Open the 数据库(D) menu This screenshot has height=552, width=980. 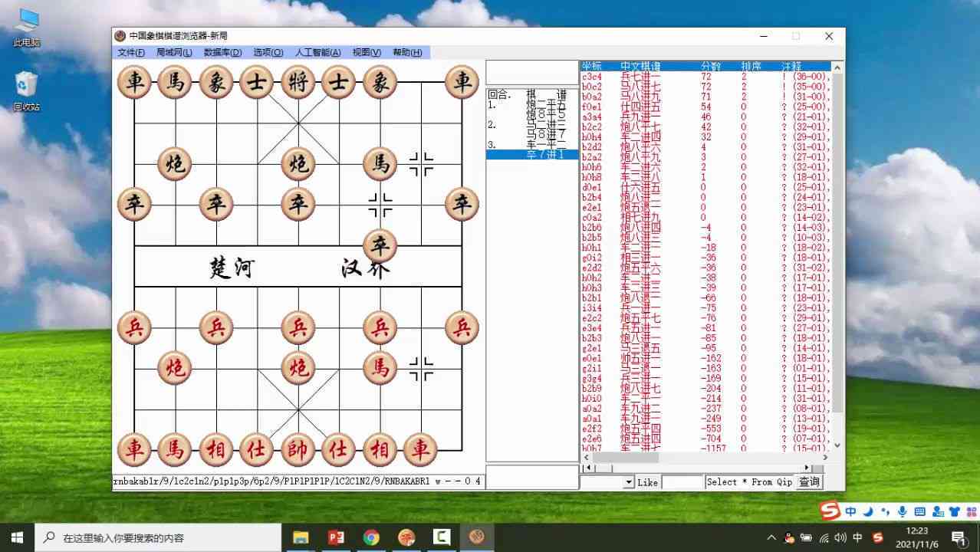pyautogui.click(x=222, y=53)
